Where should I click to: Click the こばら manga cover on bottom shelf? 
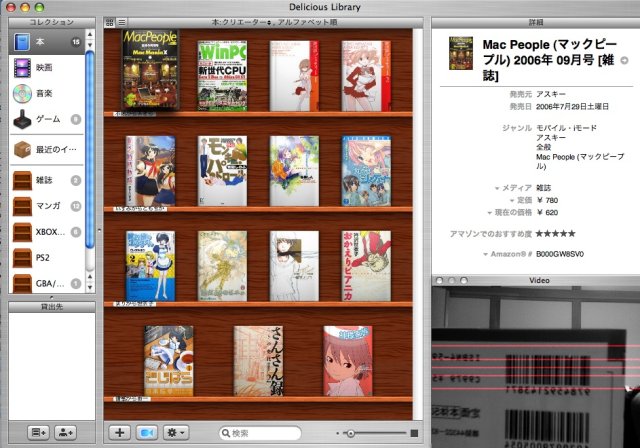click(169, 361)
